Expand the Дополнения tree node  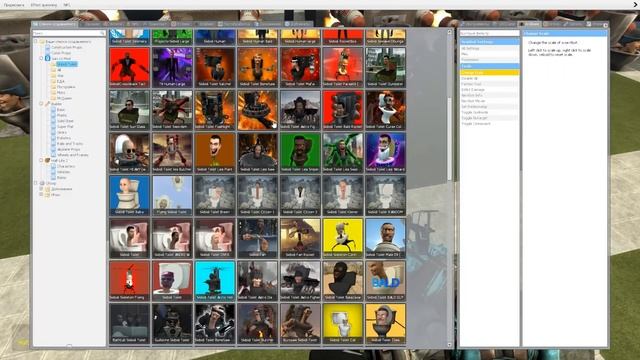click(41, 189)
